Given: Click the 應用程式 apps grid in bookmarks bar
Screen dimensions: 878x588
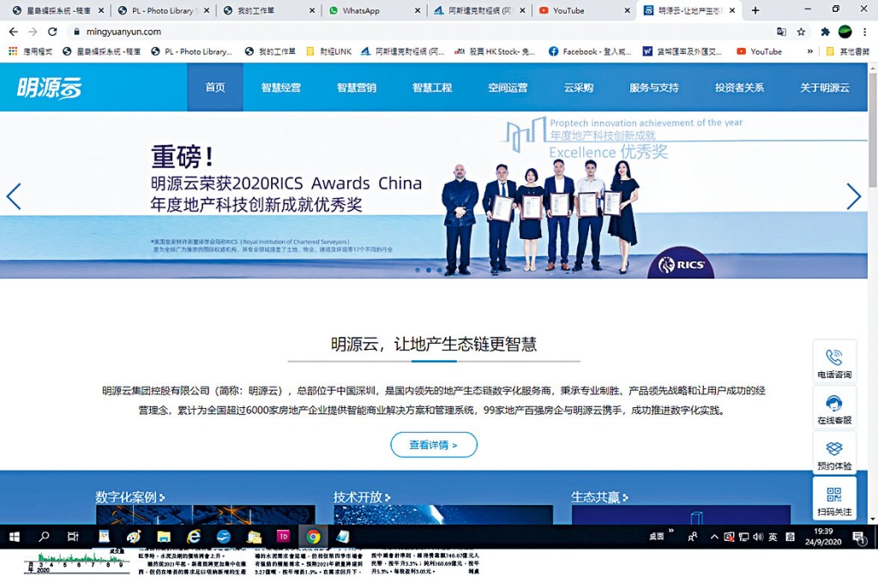Looking at the screenshot, I should point(31,51).
